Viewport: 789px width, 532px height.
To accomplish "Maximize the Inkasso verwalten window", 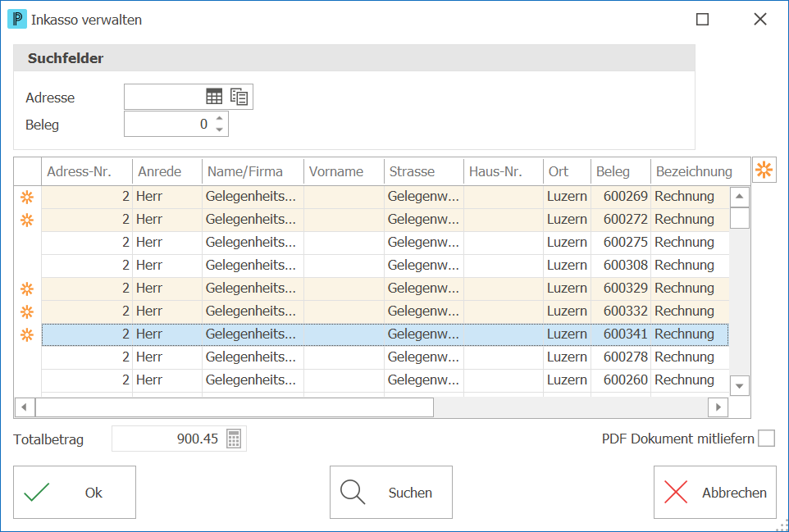I will pyautogui.click(x=702, y=19).
